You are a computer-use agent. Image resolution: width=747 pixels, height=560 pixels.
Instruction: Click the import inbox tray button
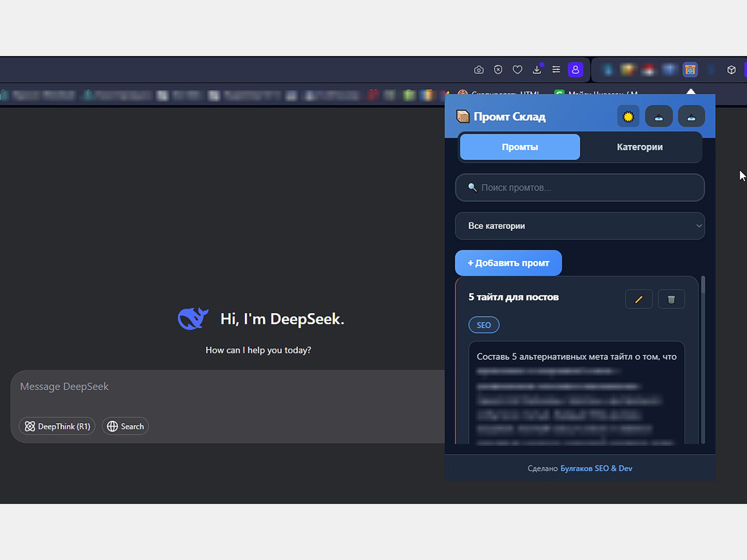[691, 116]
